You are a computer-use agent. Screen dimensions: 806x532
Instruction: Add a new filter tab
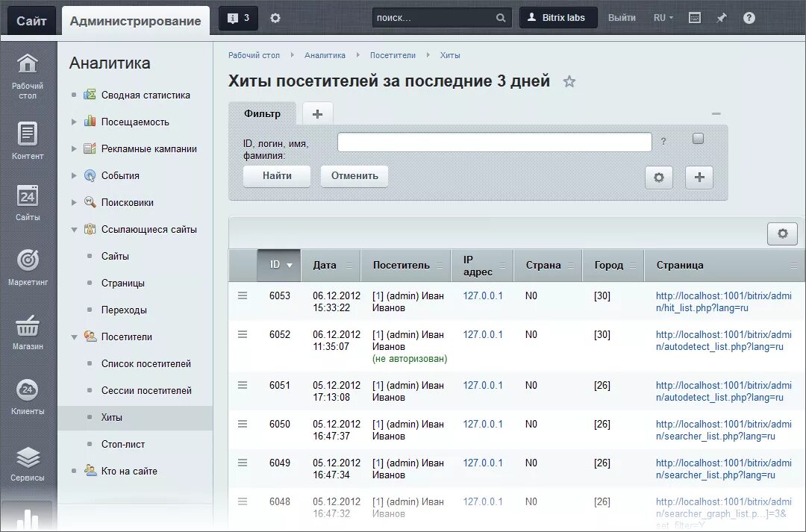pos(318,114)
